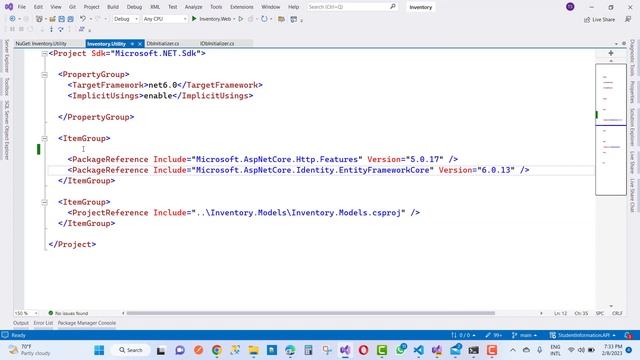
Task: Collapse the first ItemGroup outlining node
Action: coord(44,138)
